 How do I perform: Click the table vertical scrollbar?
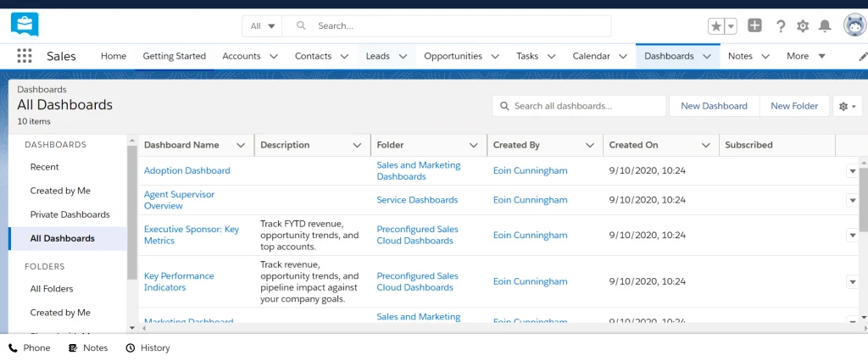click(864, 199)
